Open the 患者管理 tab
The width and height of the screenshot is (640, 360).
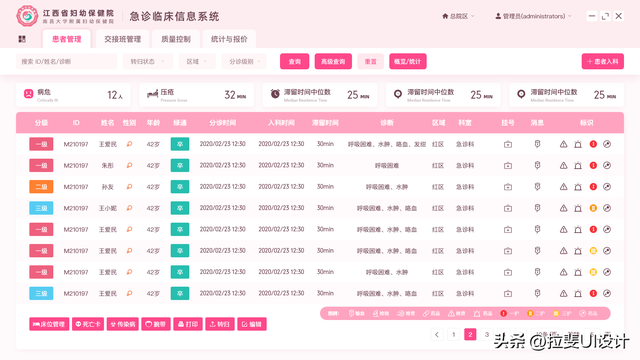pos(67,39)
